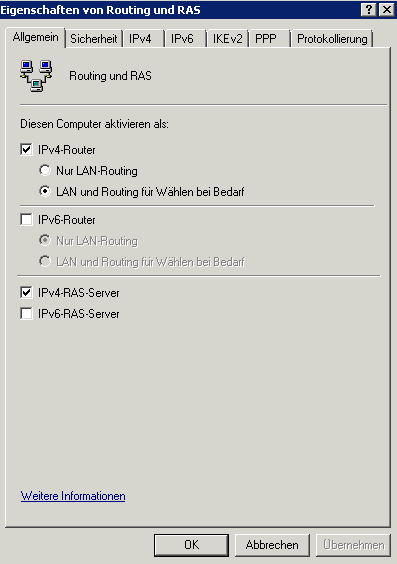The image size is (397, 564).
Task: Confirm with the OK button
Action: coord(191,545)
